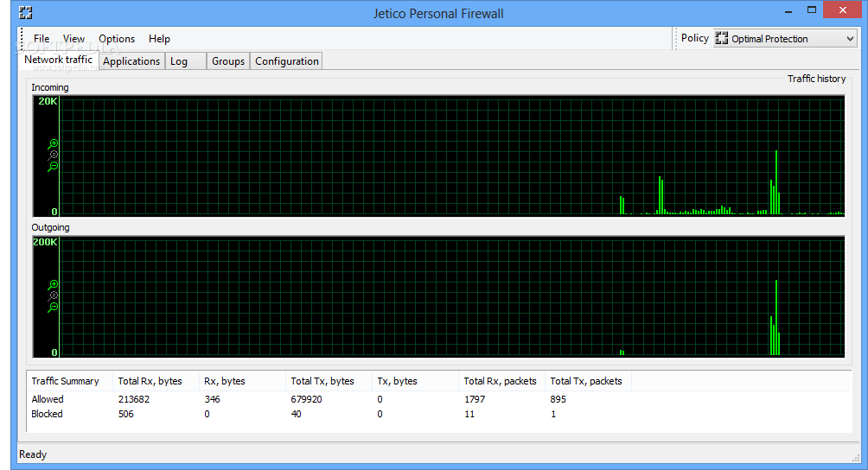Reset zoom on the Incoming graph
The height and width of the screenshot is (470, 868).
tap(53, 156)
